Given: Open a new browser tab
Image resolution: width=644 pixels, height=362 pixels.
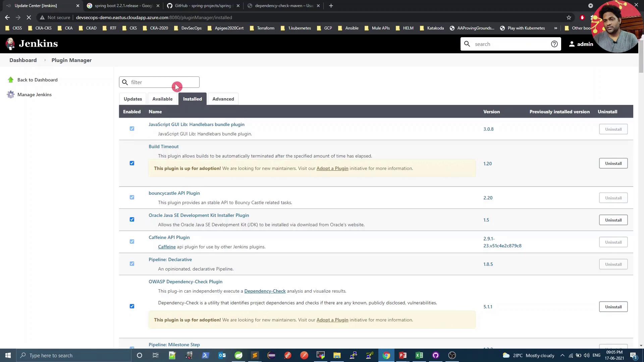Looking at the screenshot, I should pyautogui.click(x=331, y=6).
